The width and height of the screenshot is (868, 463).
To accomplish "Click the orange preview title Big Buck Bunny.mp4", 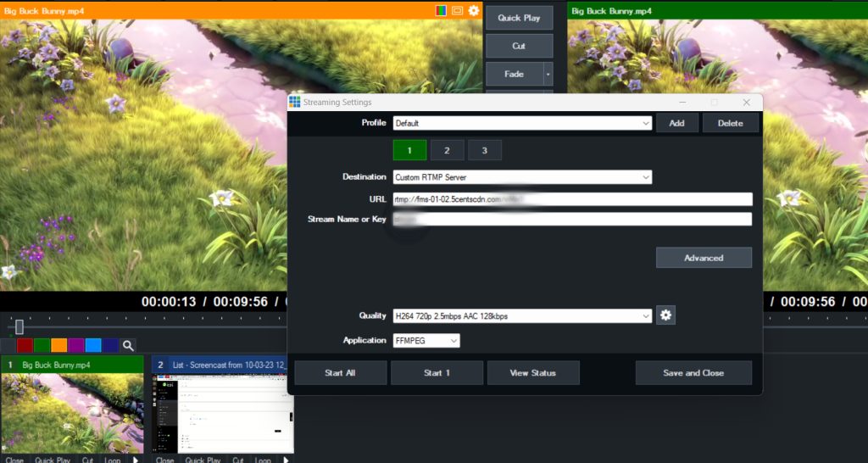I will (42, 11).
